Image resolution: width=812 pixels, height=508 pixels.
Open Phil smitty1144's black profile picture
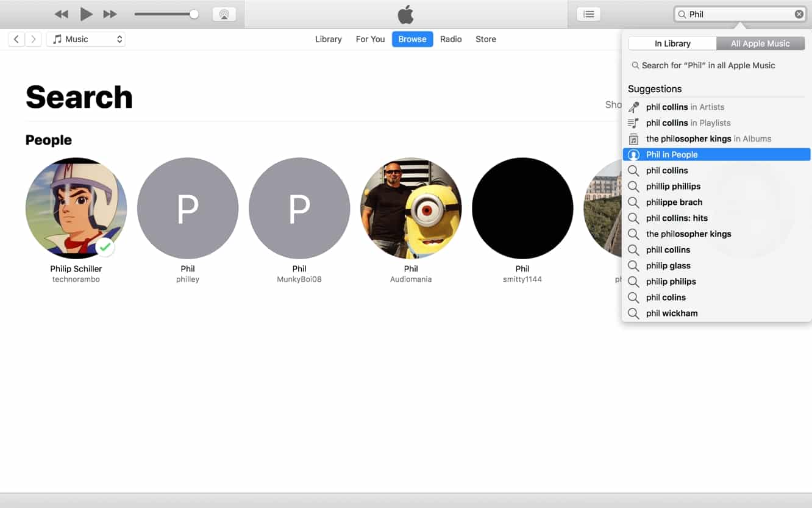(x=522, y=208)
